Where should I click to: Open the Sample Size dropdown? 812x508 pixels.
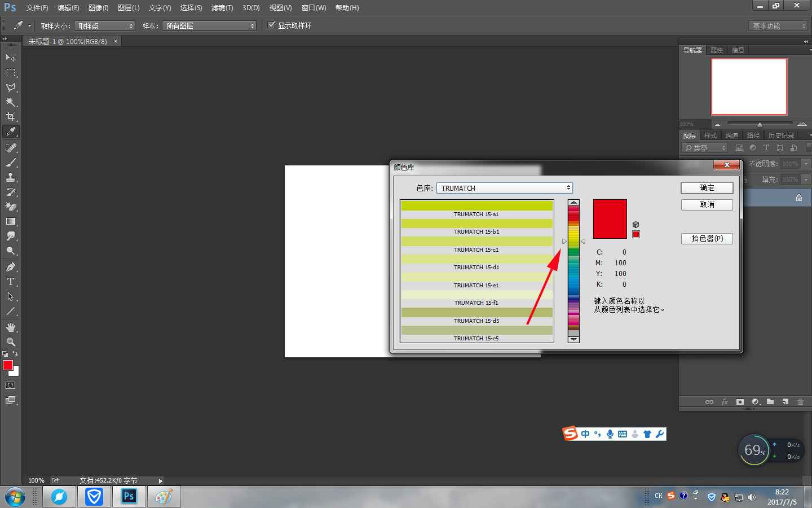click(x=105, y=26)
